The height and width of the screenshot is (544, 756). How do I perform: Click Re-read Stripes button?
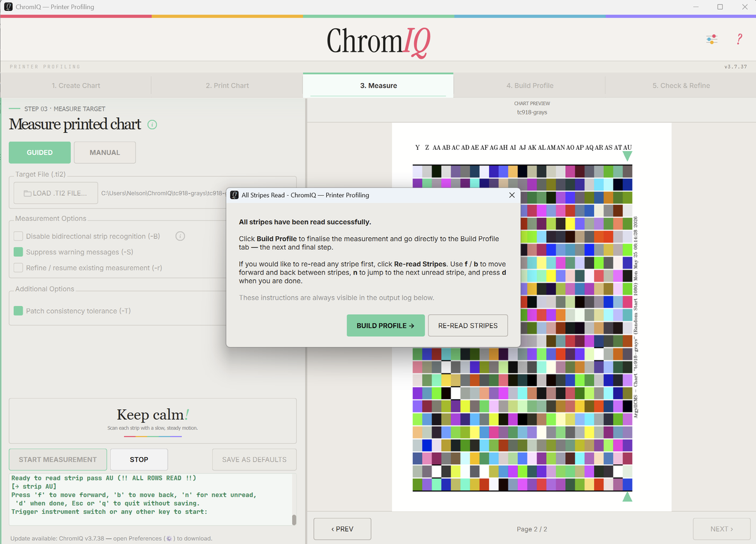tap(468, 326)
